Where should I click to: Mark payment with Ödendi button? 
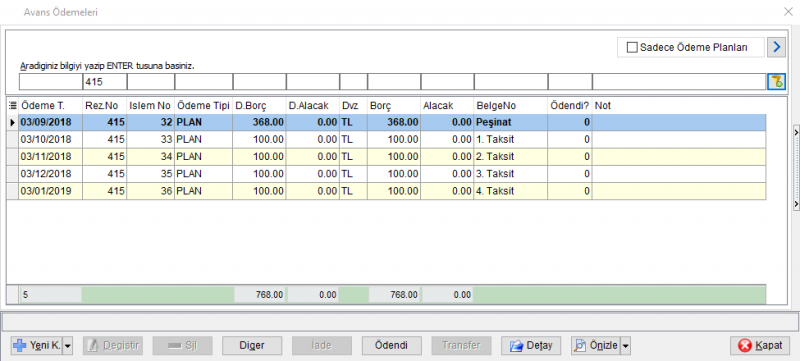391,345
